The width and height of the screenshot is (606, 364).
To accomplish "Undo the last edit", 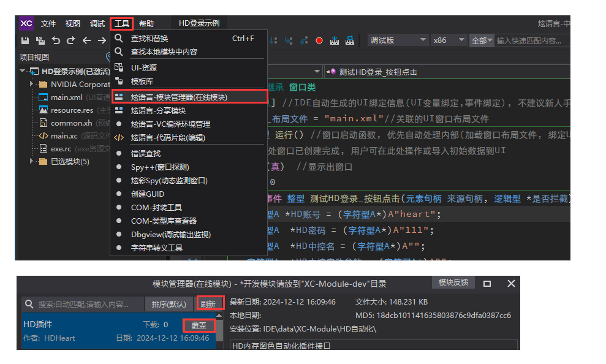I will pyautogui.click(x=56, y=40).
